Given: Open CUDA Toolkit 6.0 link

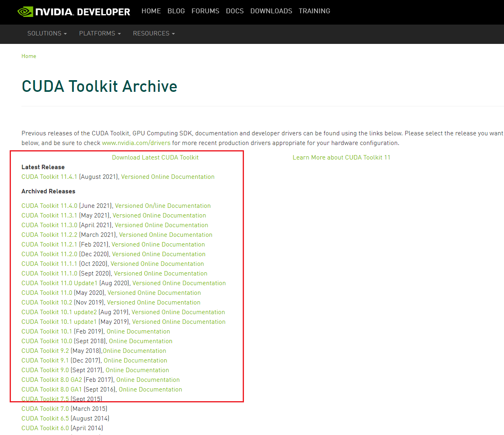Looking at the screenshot, I should (45, 428).
